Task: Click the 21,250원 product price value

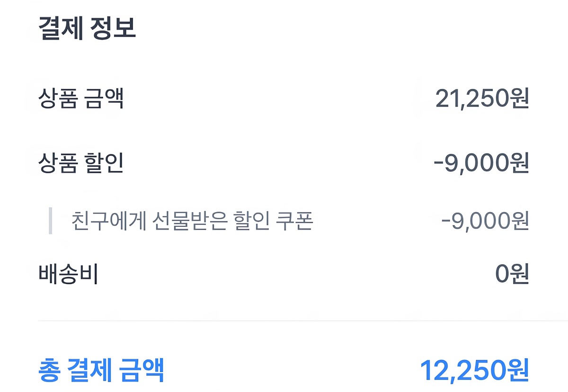Action: 481,98
